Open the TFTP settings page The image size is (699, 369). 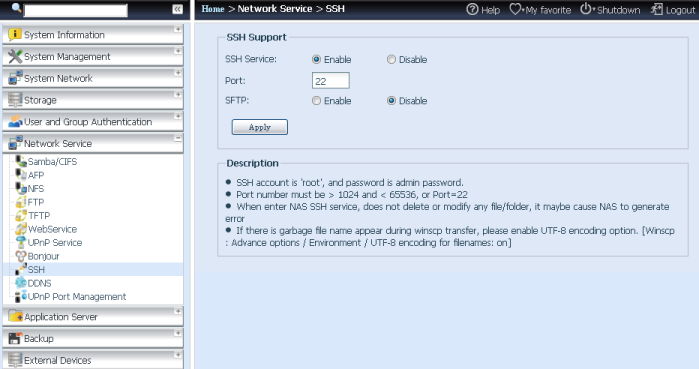[39, 216]
